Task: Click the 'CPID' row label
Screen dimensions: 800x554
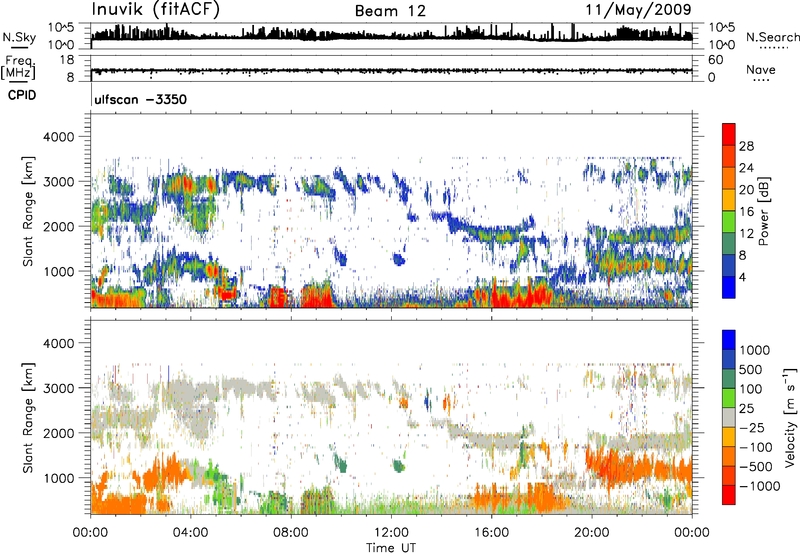Action: [x=22, y=95]
